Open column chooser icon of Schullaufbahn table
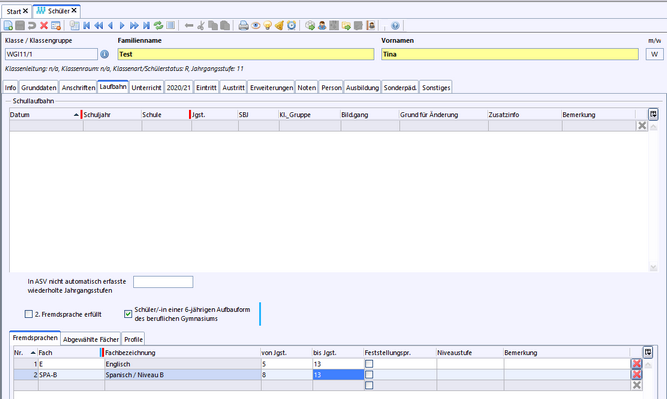The width and height of the screenshot is (667, 399). [653, 114]
